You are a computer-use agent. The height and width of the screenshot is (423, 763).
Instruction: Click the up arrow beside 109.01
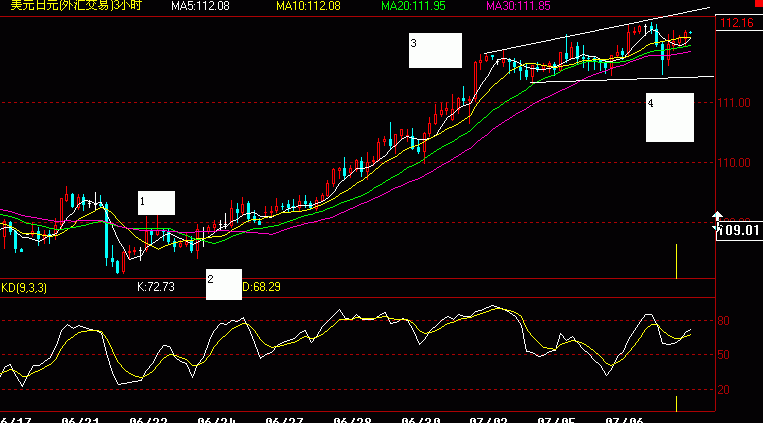tap(717, 216)
